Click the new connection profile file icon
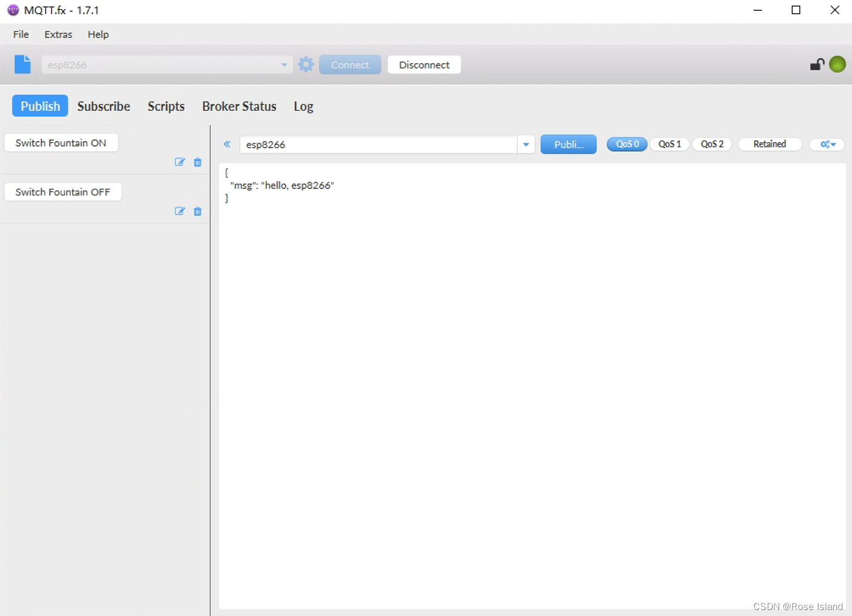The height and width of the screenshot is (616, 852). click(23, 64)
